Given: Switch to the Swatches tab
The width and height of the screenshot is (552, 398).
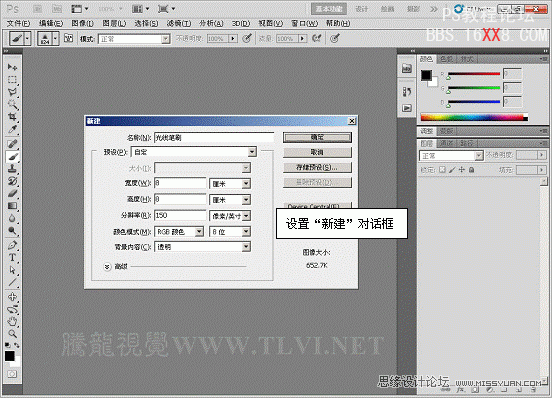Looking at the screenshot, I should [x=446, y=59].
